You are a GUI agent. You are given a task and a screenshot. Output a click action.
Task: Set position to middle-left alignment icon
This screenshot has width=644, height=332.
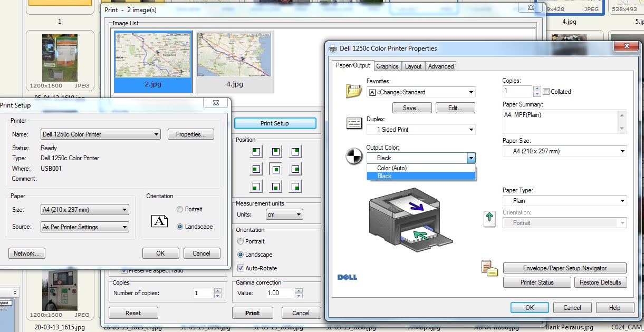[x=256, y=169]
